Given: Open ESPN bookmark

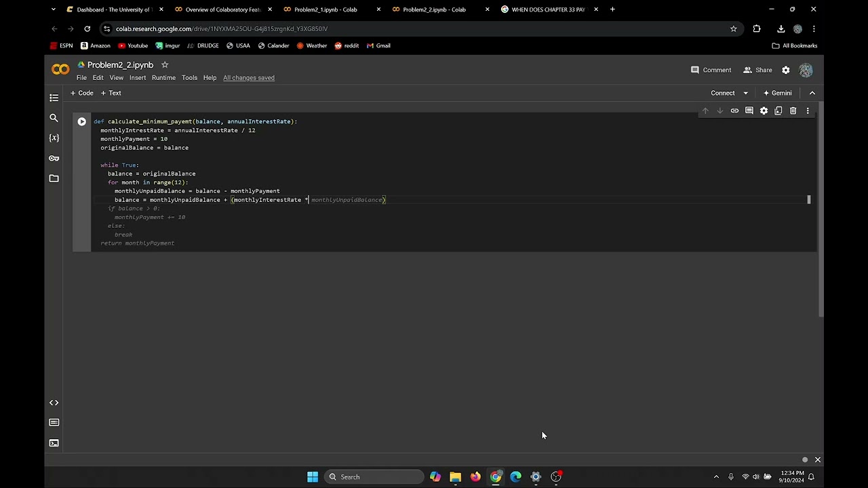Looking at the screenshot, I should coord(61,45).
